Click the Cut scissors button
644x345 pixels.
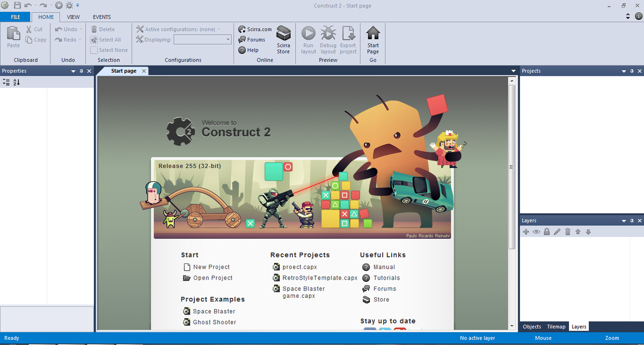pos(34,30)
